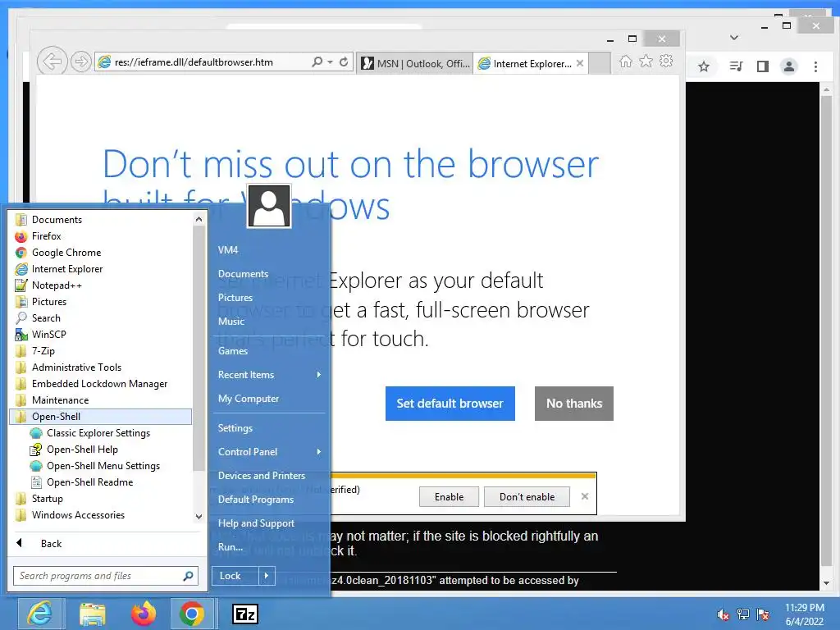840x630 pixels.
Task: Click the refresh icon in IE address bar
Action: [344, 62]
